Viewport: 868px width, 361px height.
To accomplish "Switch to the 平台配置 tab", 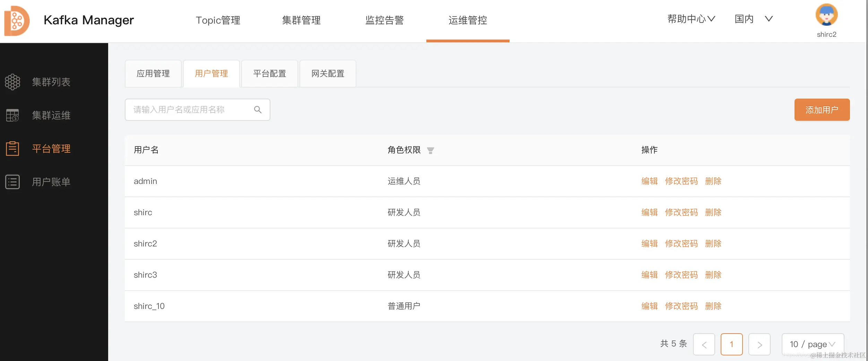I will [x=270, y=74].
